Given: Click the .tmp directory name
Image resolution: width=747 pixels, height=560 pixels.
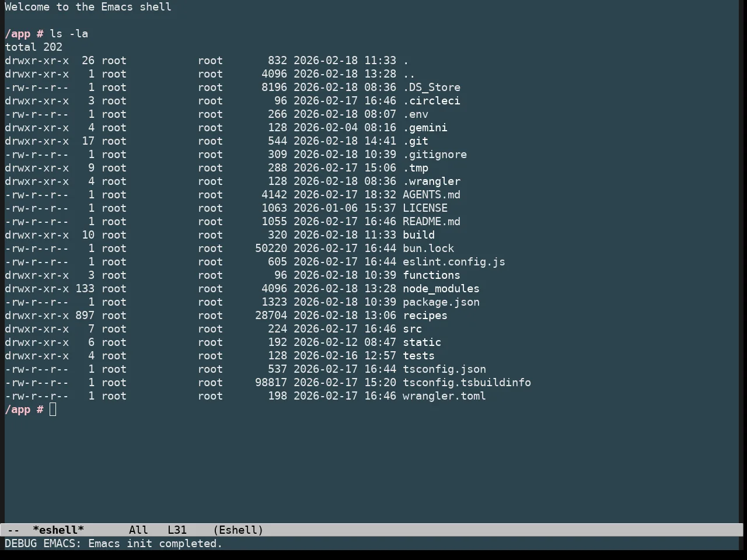Looking at the screenshot, I should tap(416, 168).
